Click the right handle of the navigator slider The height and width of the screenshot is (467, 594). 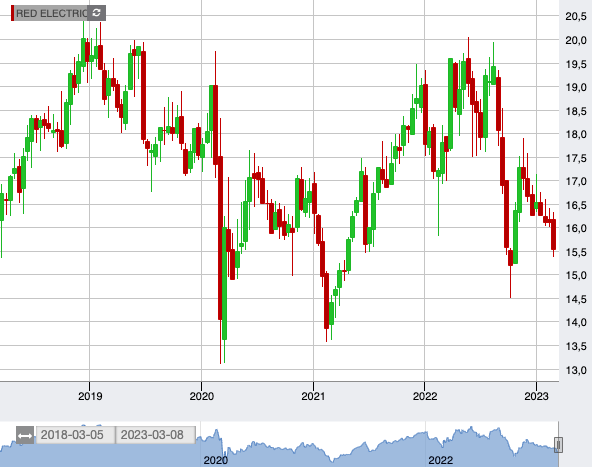point(558,445)
